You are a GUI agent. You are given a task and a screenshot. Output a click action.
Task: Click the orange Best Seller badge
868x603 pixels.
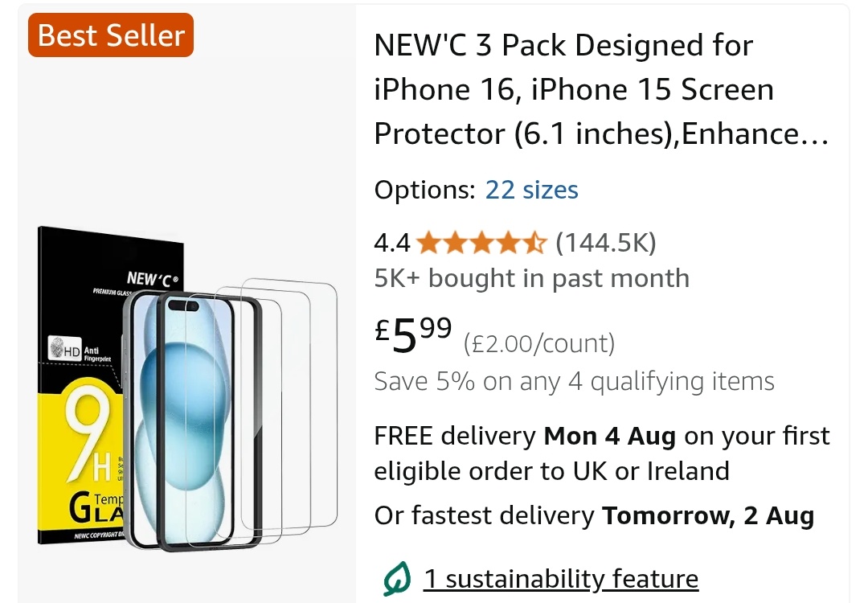click(111, 35)
